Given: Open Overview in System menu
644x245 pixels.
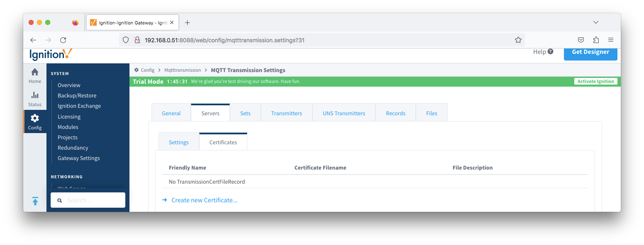Looking at the screenshot, I should tap(69, 85).
